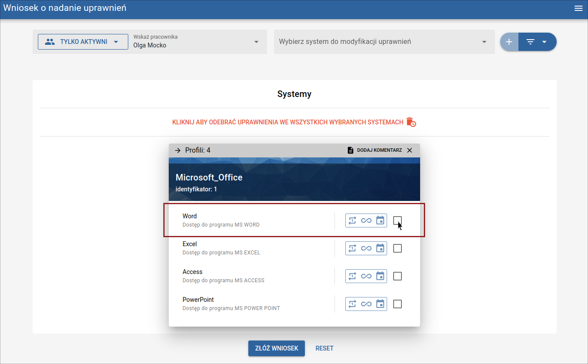
Task: Check the Word profile checkbox
Action: point(398,220)
